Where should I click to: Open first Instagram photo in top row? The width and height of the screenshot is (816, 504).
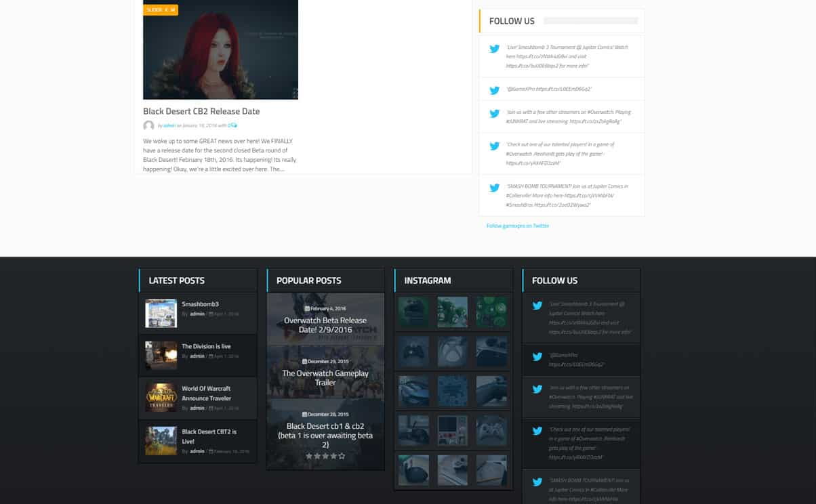click(x=413, y=312)
